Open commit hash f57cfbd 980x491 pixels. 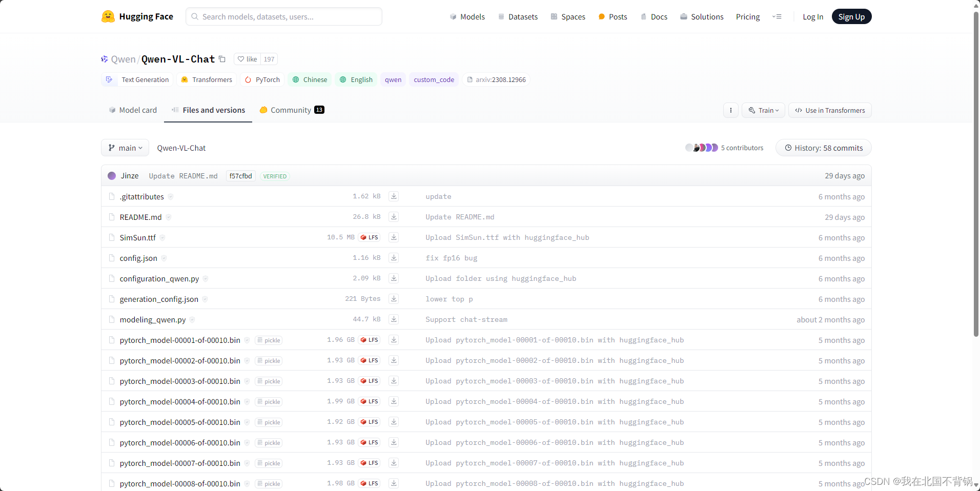coord(241,176)
